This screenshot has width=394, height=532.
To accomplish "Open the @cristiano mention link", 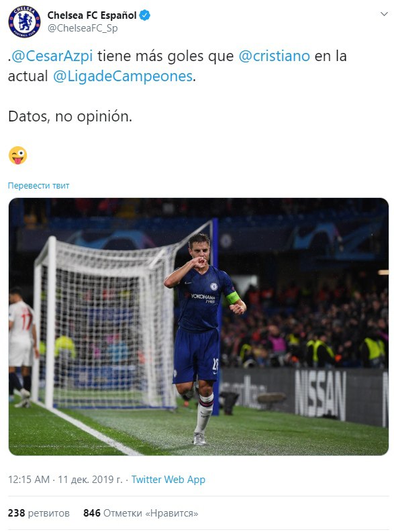I will click(275, 56).
